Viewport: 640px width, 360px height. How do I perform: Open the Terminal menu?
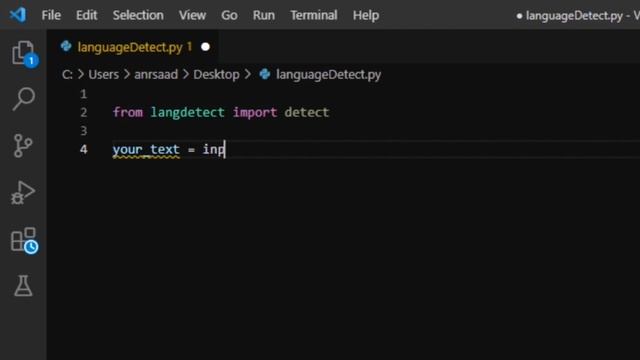pyautogui.click(x=313, y=16)
